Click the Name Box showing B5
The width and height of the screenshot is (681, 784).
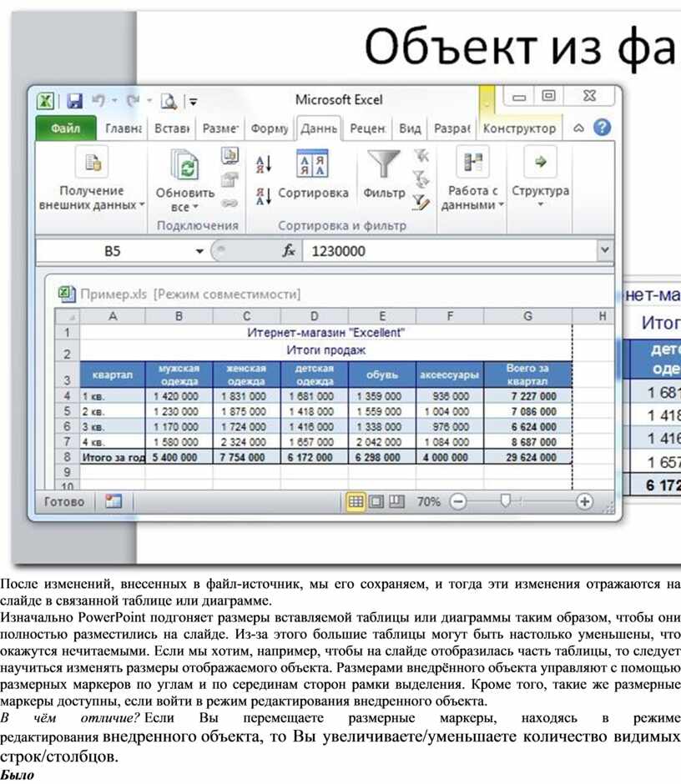point(113,251)
